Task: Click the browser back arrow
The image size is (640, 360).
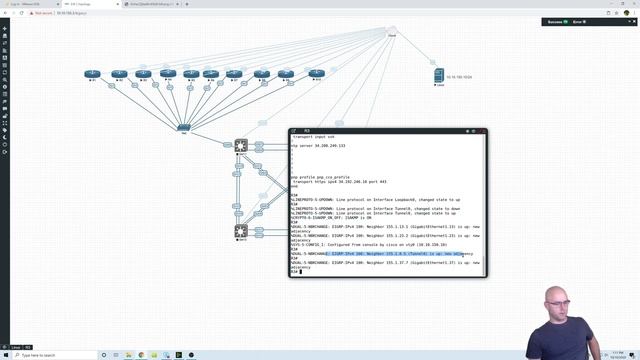Action: coord(5,13)
